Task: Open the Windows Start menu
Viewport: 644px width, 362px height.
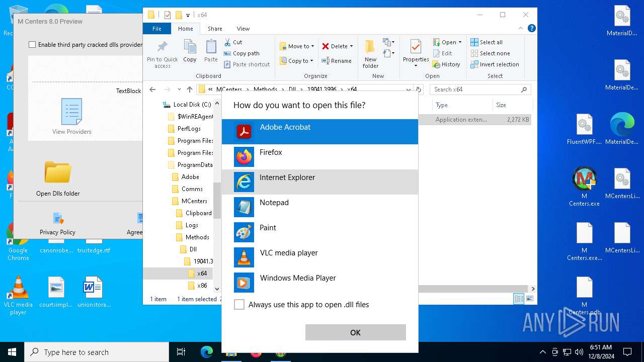Action: [12, 352]
